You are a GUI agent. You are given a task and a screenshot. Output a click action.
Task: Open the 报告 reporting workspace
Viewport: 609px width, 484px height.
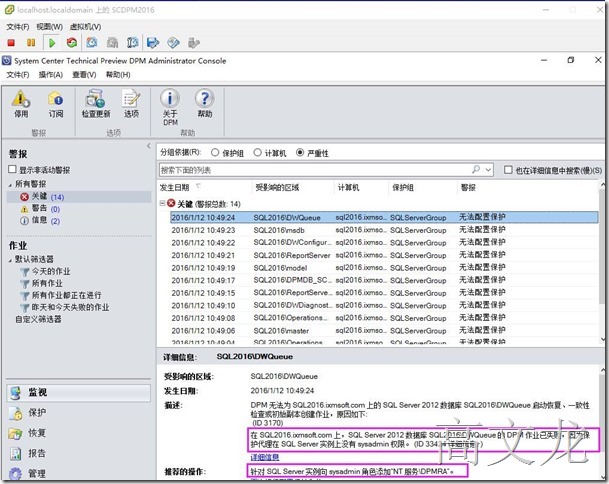pos(79,453)
